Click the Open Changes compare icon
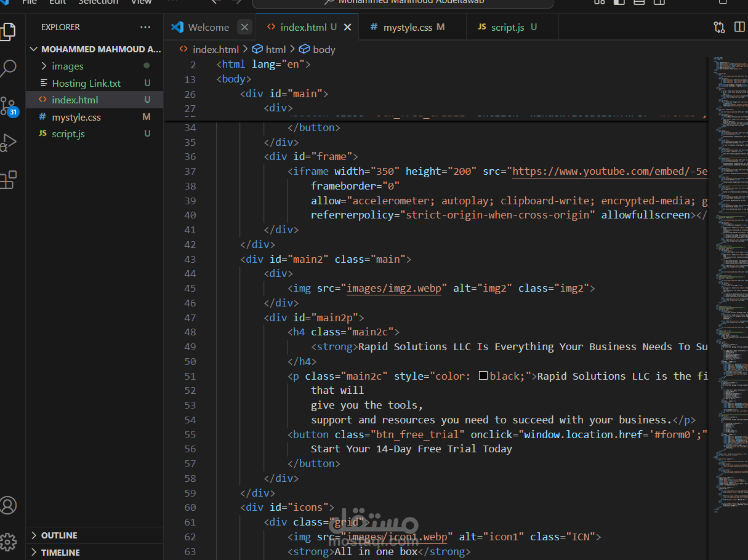 (719, 27)
